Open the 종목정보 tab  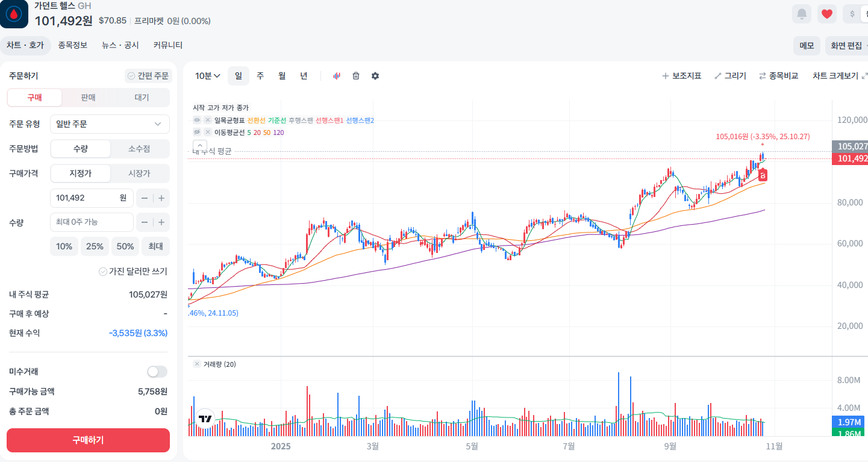pos(73,45)
